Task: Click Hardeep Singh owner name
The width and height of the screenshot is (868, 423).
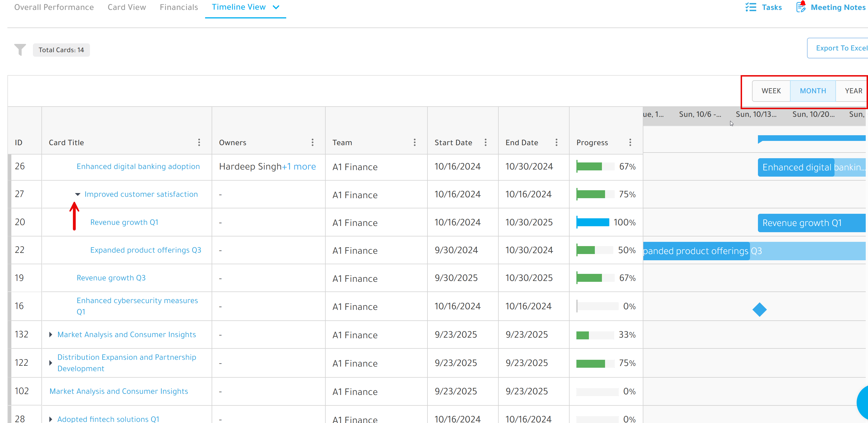Action: [x=250, y=166]
